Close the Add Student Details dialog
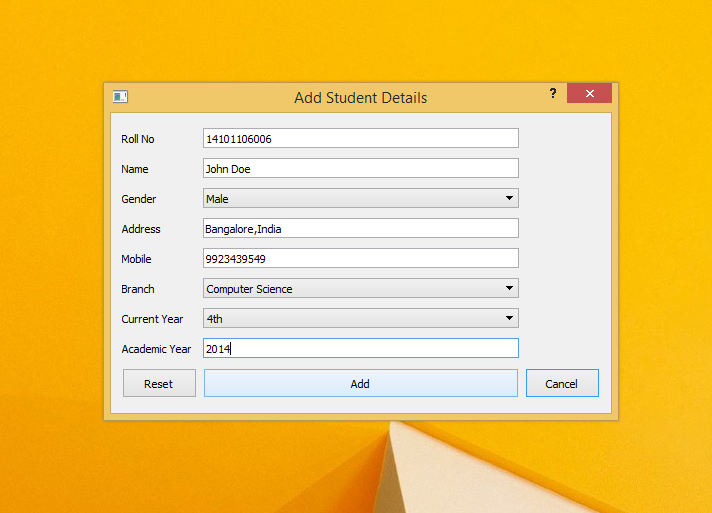712x513 pixels. tap(589, 93)
